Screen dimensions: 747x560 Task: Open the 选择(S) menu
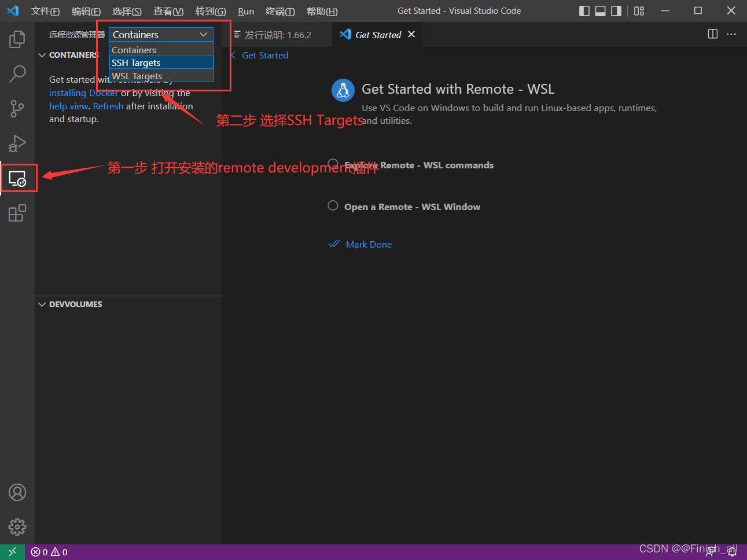[127, 11]
